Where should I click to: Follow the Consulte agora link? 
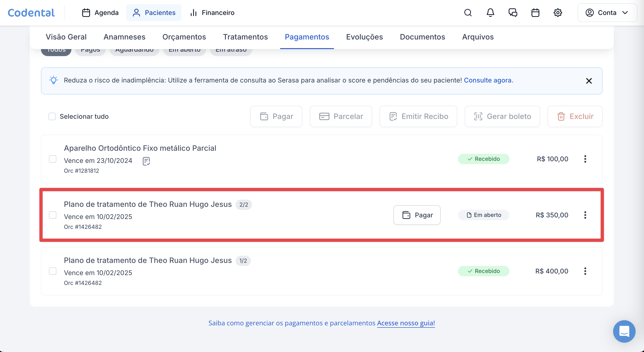(x=488, y=80)
